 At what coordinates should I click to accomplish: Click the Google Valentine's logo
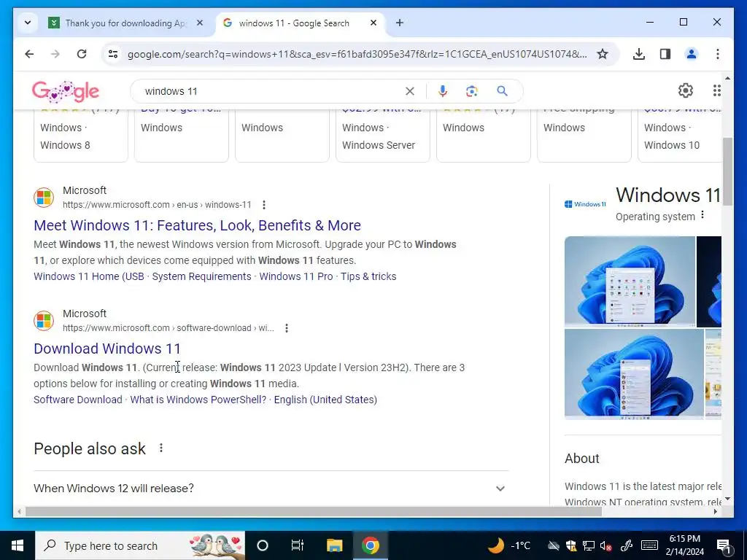(x=65, y=91)
